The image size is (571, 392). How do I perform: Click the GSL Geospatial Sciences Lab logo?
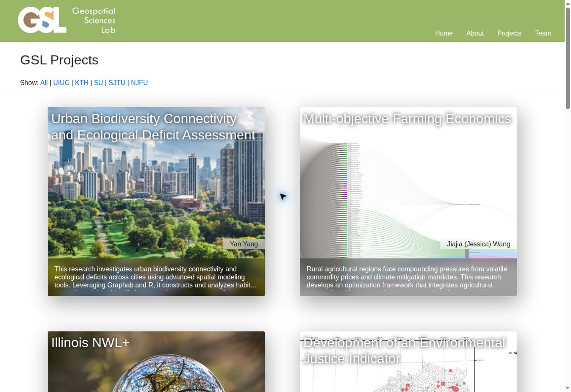pos(67,20)
